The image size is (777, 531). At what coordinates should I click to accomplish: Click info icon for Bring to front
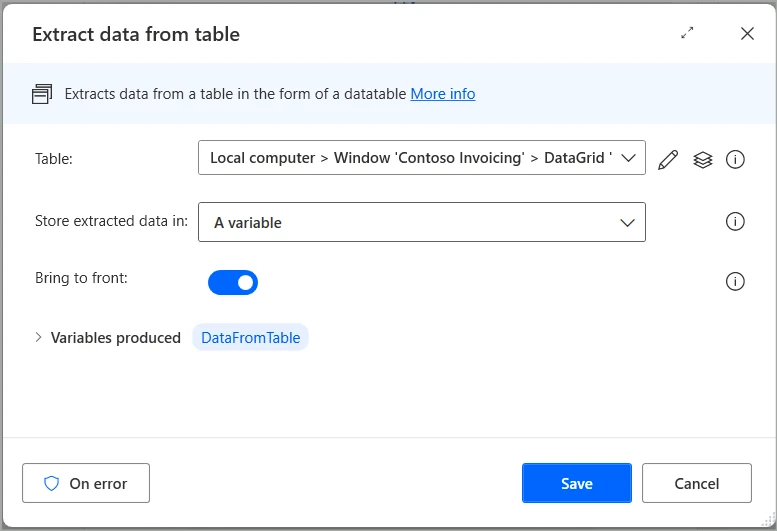(x=735, y=282)
